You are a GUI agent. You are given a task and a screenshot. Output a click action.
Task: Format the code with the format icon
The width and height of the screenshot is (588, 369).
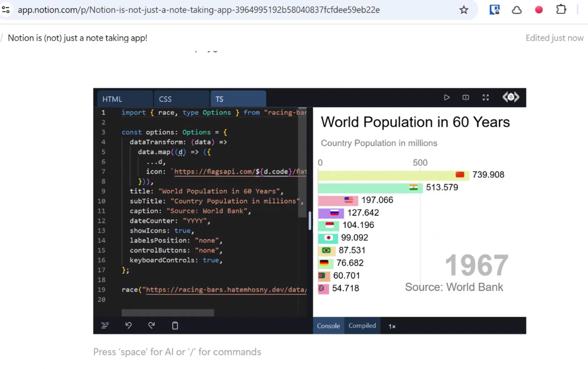click(105, 326)
